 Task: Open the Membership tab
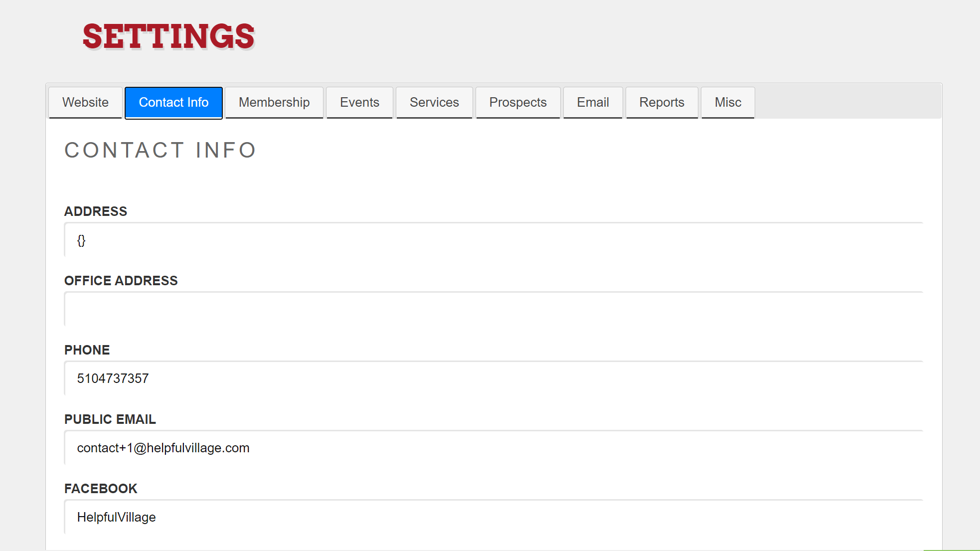tap(274, 102)
